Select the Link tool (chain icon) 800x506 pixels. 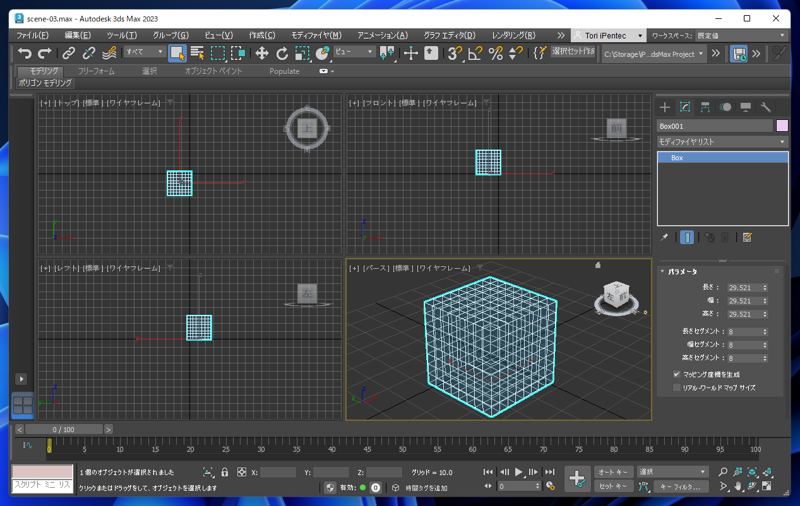tap(68, 53)
